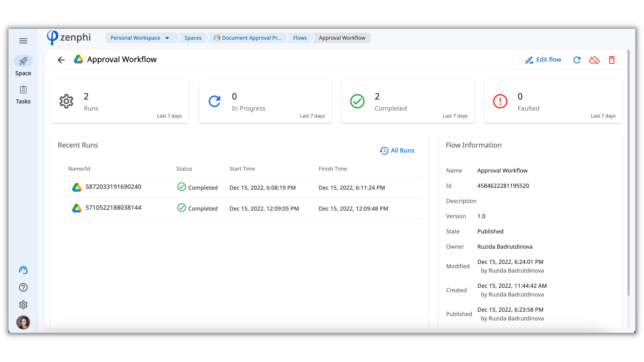Open the hamburger menu
The image size is (644, 362).
23,41
